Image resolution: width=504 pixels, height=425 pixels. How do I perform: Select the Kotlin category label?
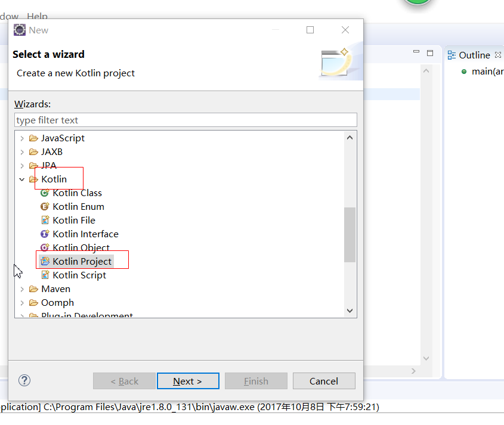[54, 179]
